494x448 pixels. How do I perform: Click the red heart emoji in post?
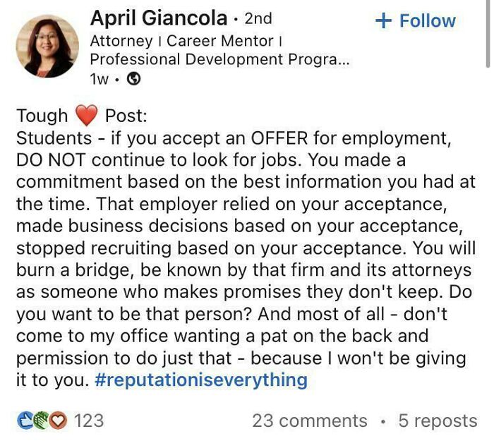86,116
